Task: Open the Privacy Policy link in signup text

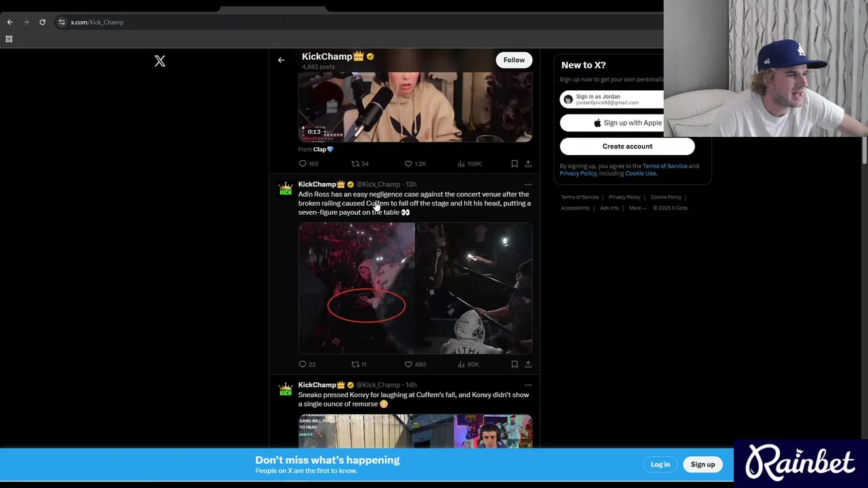Action: coord(578,174)
